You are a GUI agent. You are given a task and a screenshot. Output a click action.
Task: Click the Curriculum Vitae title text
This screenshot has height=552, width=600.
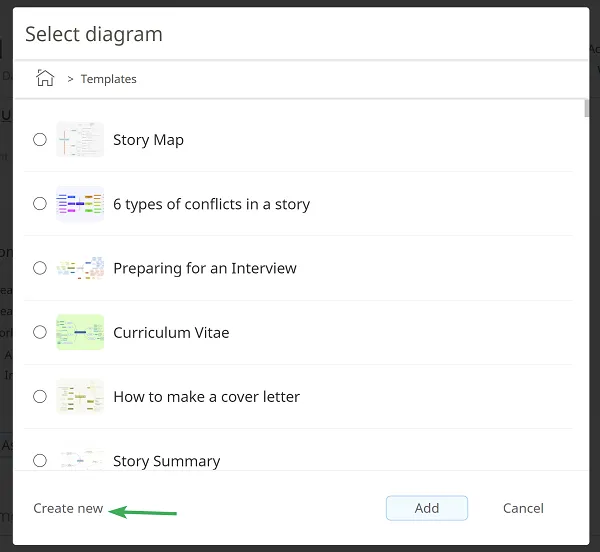pyautogui.click(x=171, y=332)
